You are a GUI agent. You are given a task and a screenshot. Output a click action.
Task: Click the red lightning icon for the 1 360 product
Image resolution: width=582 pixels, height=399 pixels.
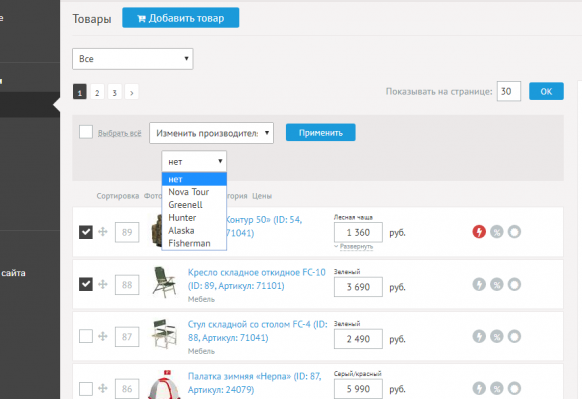point(479,232)
